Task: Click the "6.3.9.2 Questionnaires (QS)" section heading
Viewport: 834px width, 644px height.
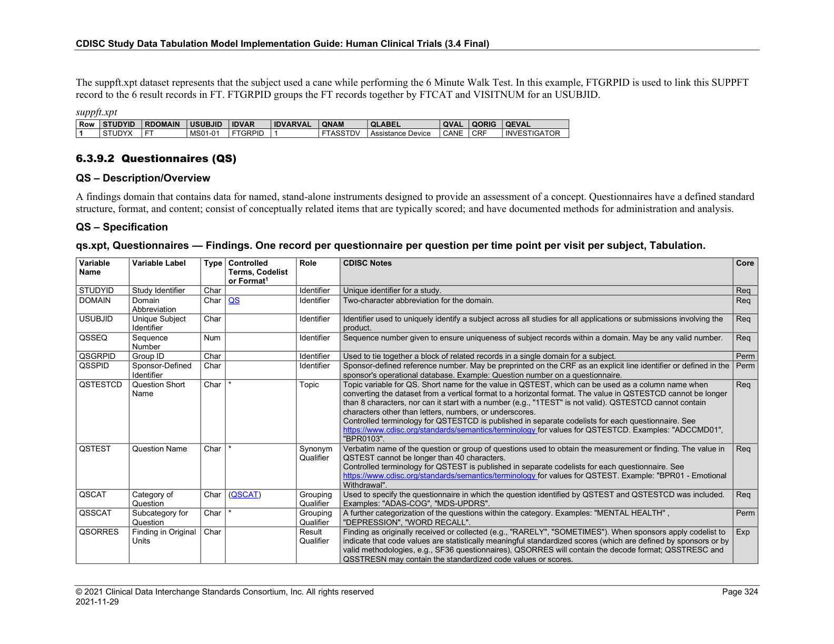Action: [156, 158]
